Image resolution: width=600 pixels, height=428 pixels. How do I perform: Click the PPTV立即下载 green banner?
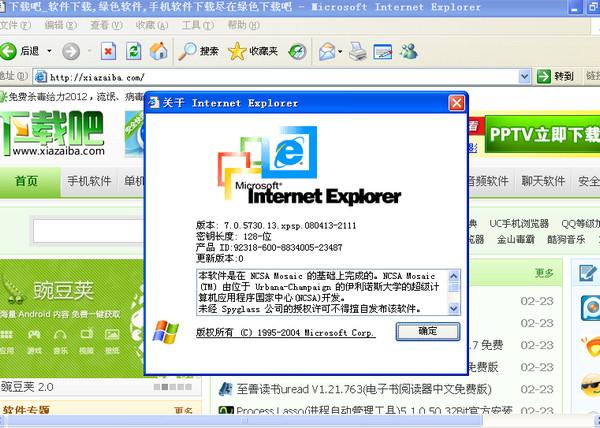tap(542, 135)
